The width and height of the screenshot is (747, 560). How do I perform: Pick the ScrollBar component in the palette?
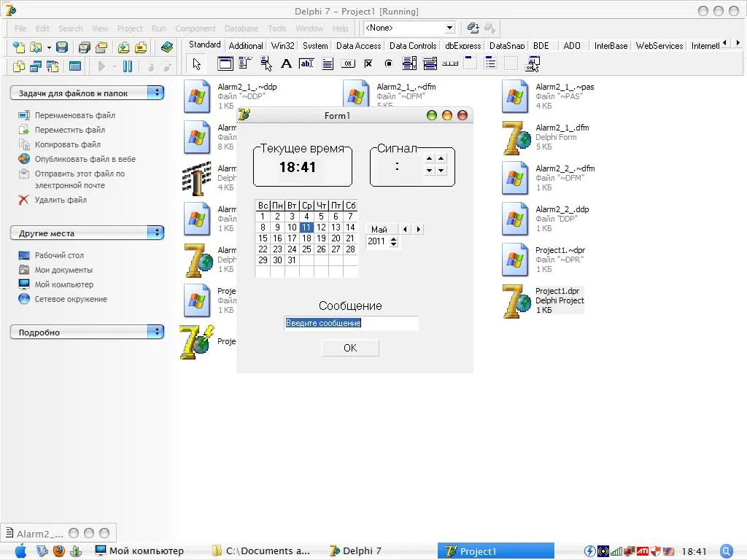pos(450,63)
